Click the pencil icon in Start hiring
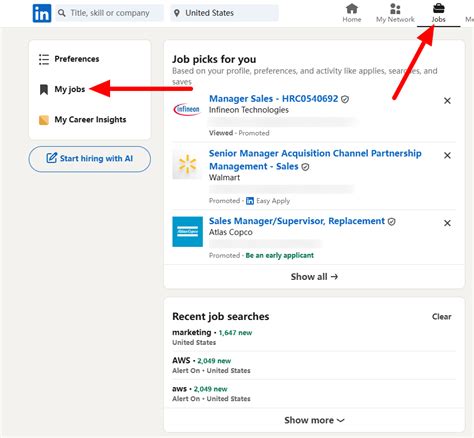This screenshot has width=474, height=438. [52, 158]
